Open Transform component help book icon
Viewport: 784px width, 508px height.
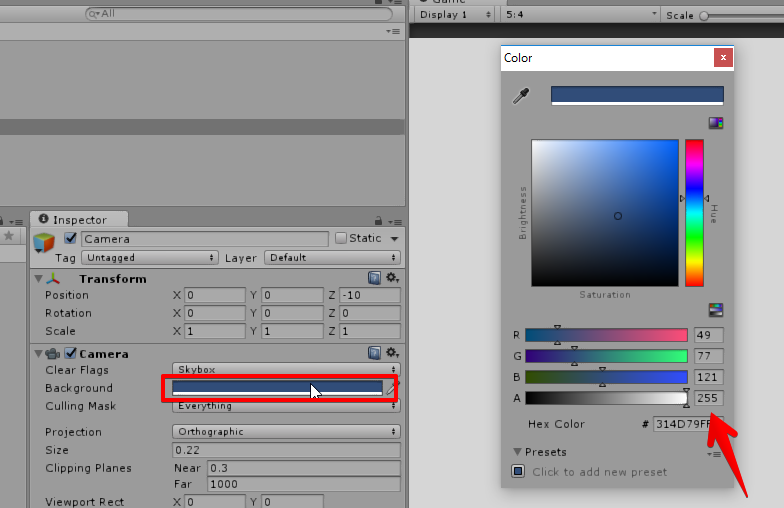374,278
